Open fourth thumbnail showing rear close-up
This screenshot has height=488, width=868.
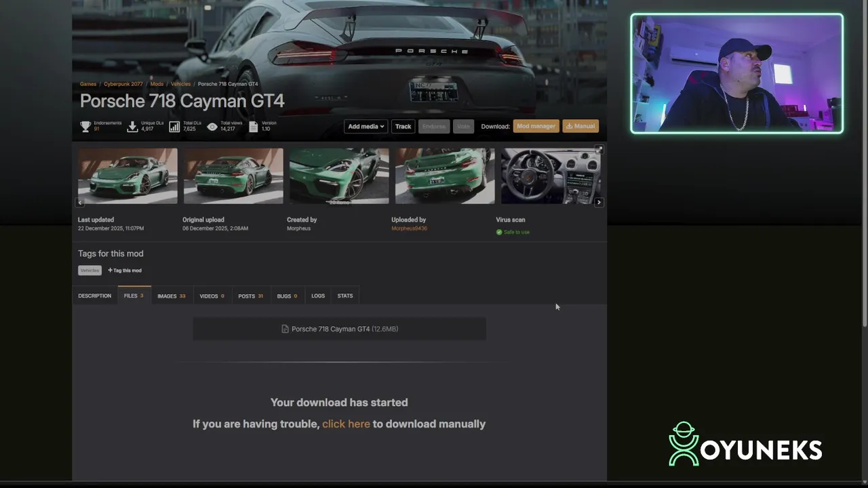tap(445, 176)
